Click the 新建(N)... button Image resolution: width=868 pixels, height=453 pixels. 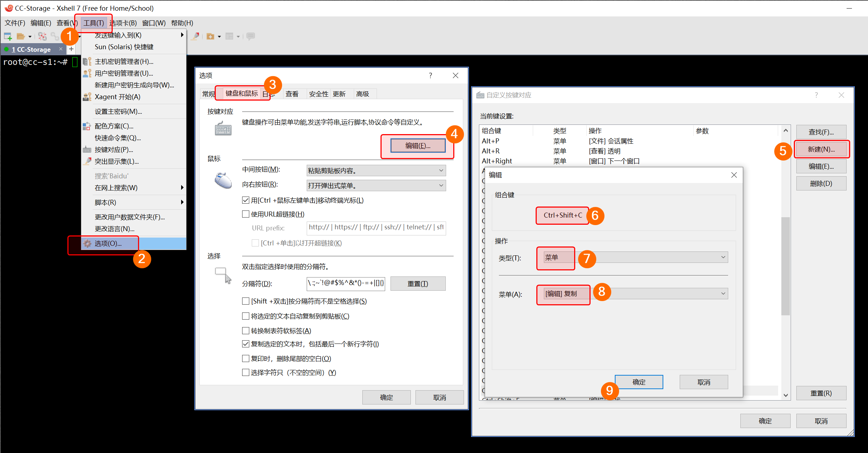821,149
